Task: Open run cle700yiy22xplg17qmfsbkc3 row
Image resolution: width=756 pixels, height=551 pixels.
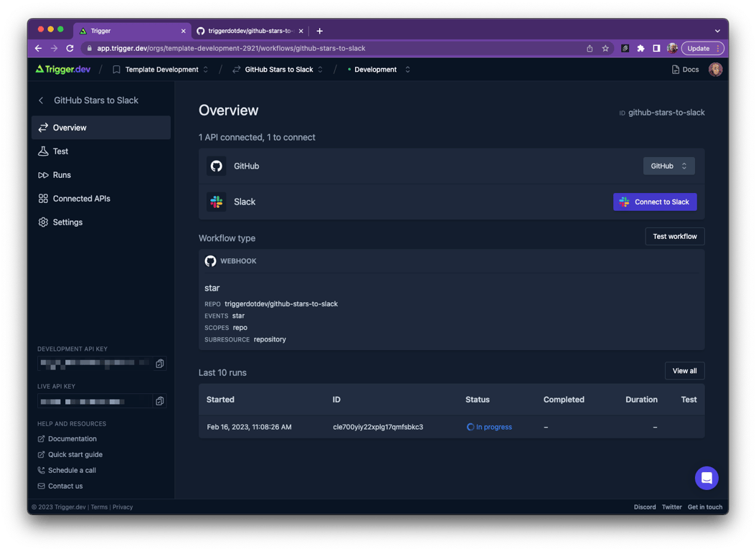Action: coord(451,427)
